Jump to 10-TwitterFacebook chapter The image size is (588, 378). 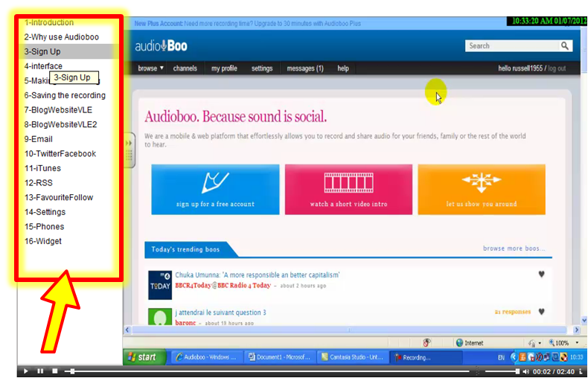60,154
